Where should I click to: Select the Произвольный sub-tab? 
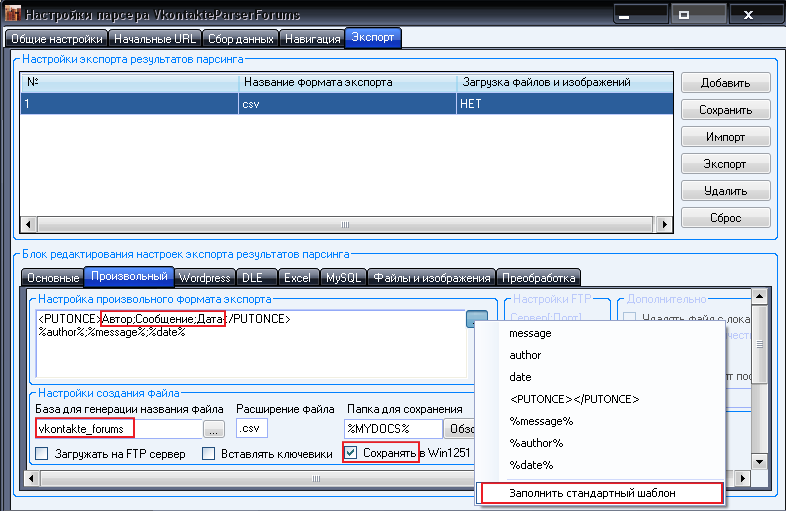click(129, 276)
